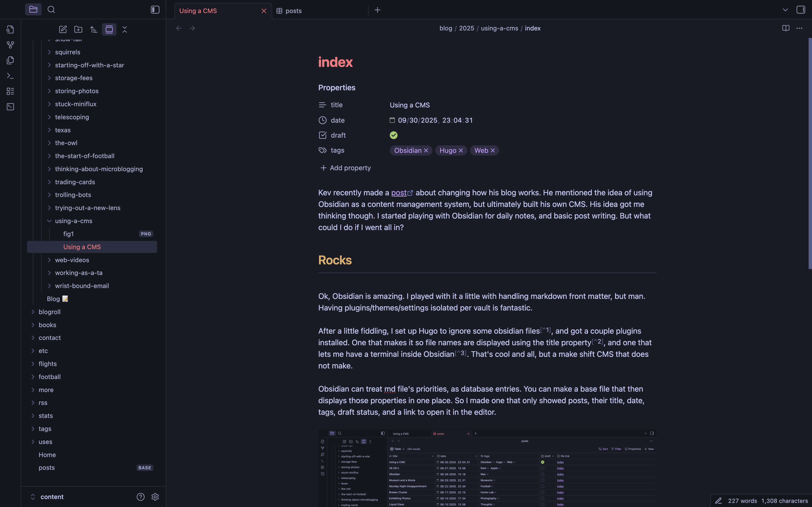
Task: Create a new folder in sidebar
Action: pyautogui.click(x=78, y=29)
